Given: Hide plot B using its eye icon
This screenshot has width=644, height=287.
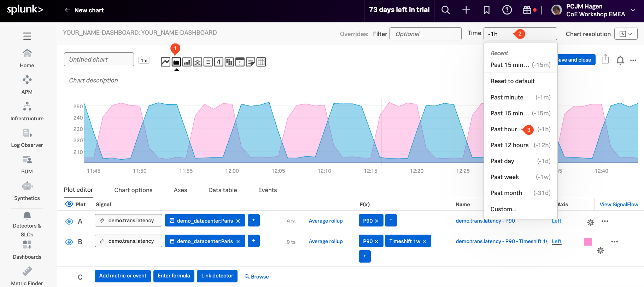Looking at the screenshot, I should coord(69,242).
